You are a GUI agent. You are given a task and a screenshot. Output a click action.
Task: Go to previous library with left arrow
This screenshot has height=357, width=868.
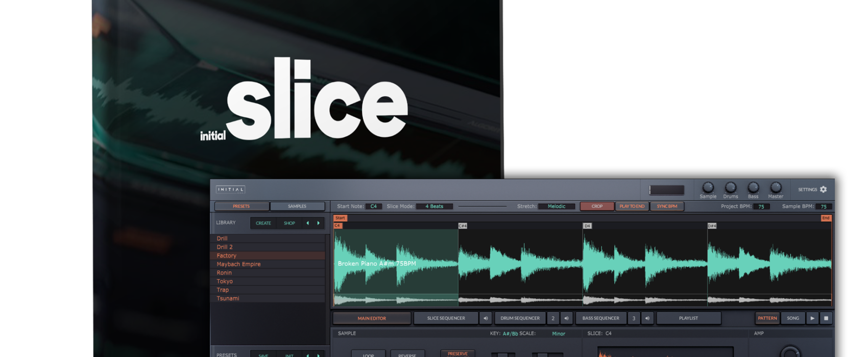click(307, 223)
